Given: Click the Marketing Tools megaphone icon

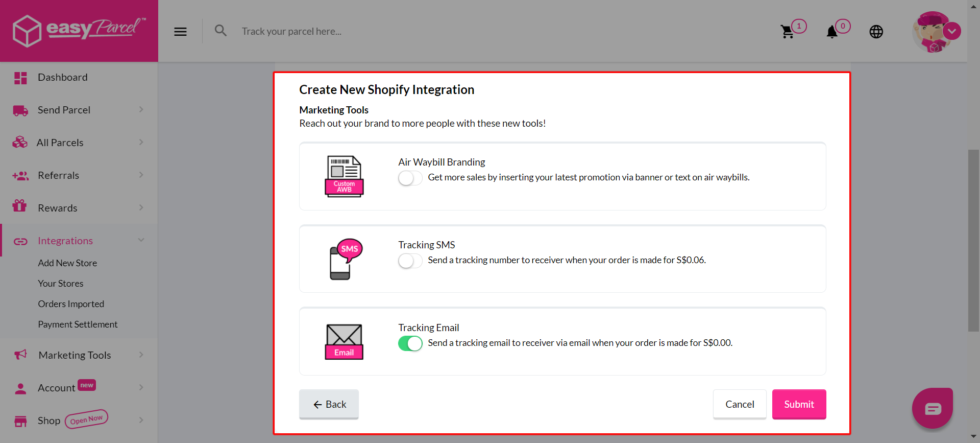Looking at the screenshot, I should (x=20, y=354).
